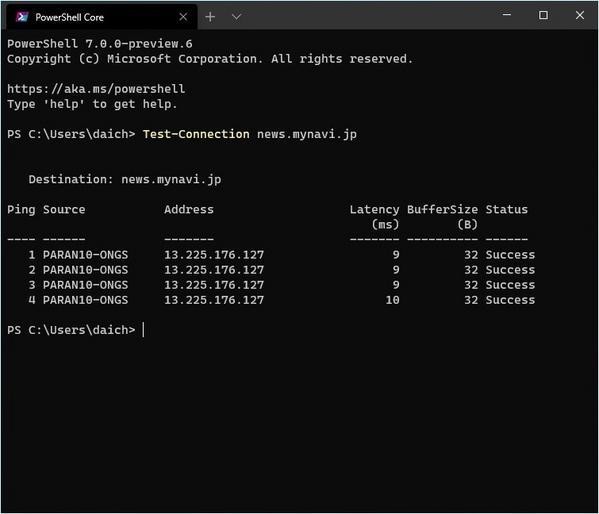Click address 13.225.176.127 in ping row 3
This screenshot has height=514, width=599.
point(214,285)
